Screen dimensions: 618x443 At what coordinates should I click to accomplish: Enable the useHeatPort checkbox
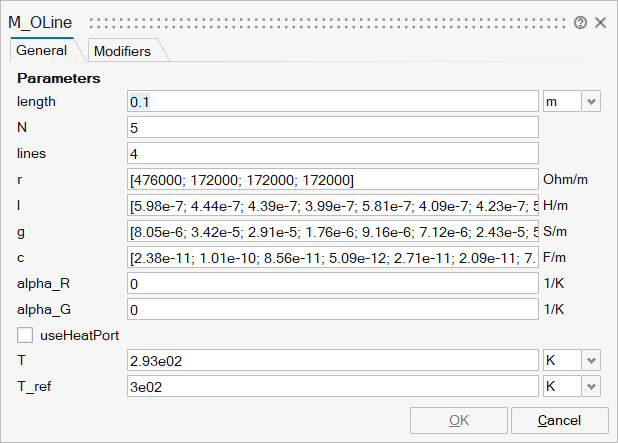(x=25, y=335)
